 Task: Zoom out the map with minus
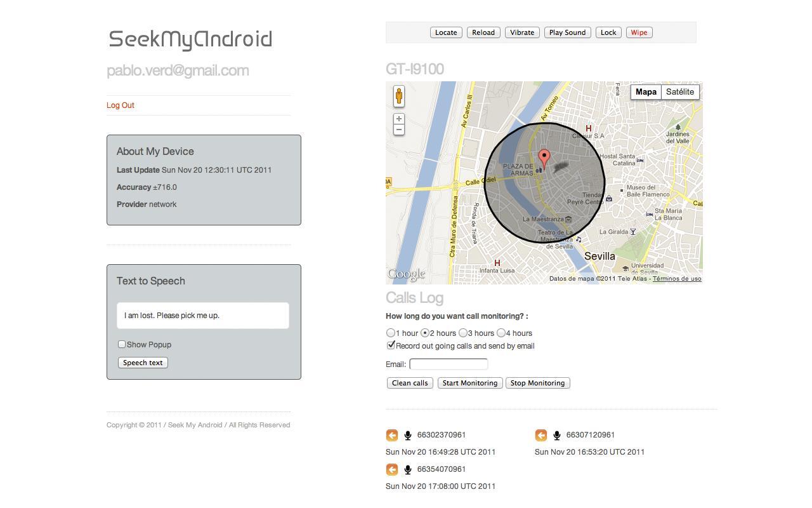pyautogui.click(x=398, y=130)
